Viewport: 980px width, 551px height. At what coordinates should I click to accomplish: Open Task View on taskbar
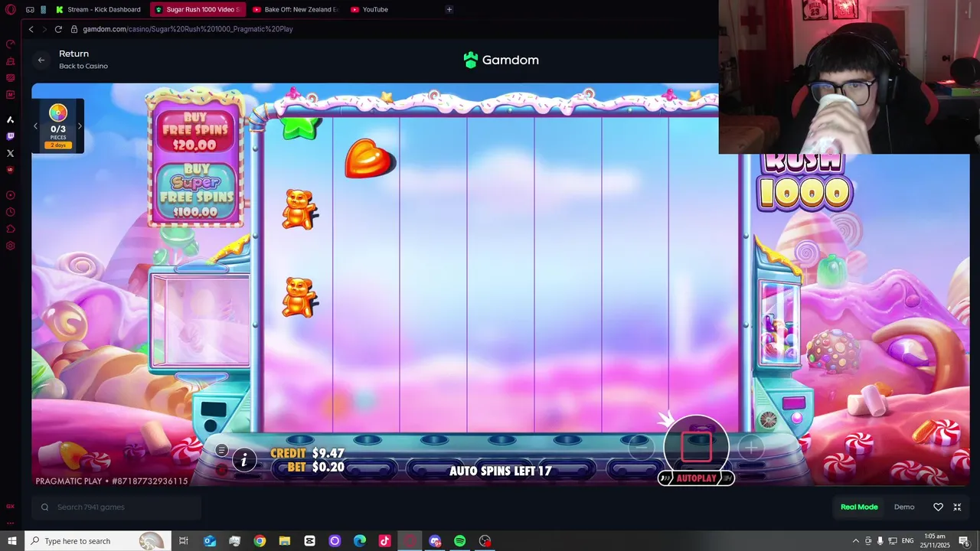pos(184,541)
